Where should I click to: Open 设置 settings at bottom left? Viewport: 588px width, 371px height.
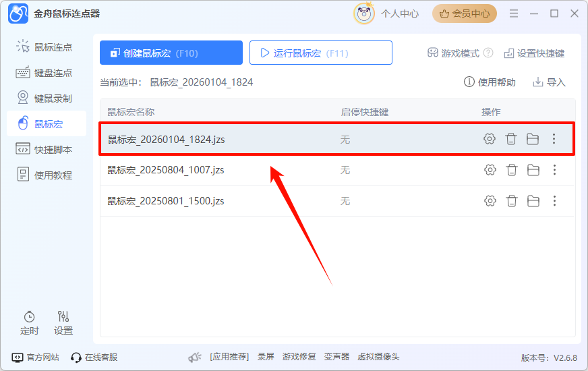(63, 323)
